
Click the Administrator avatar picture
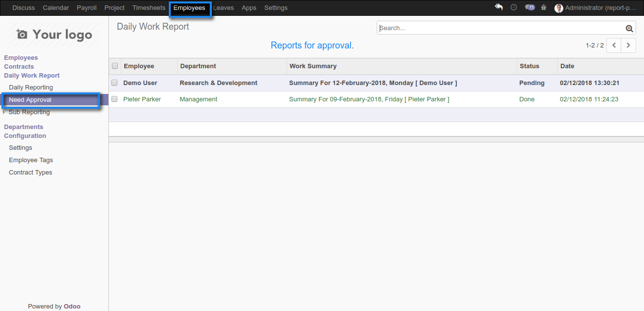coord(559,8)
